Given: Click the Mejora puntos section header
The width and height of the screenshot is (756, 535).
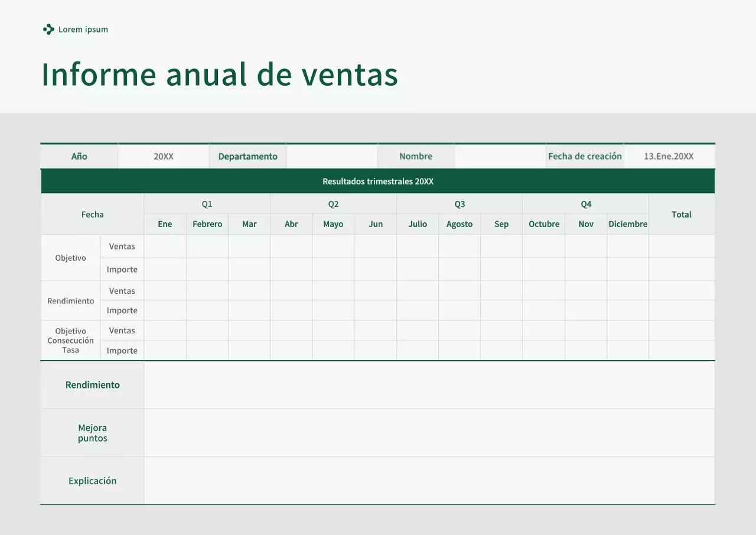Looking at the screenshot, I should click(x=92, y=433).
